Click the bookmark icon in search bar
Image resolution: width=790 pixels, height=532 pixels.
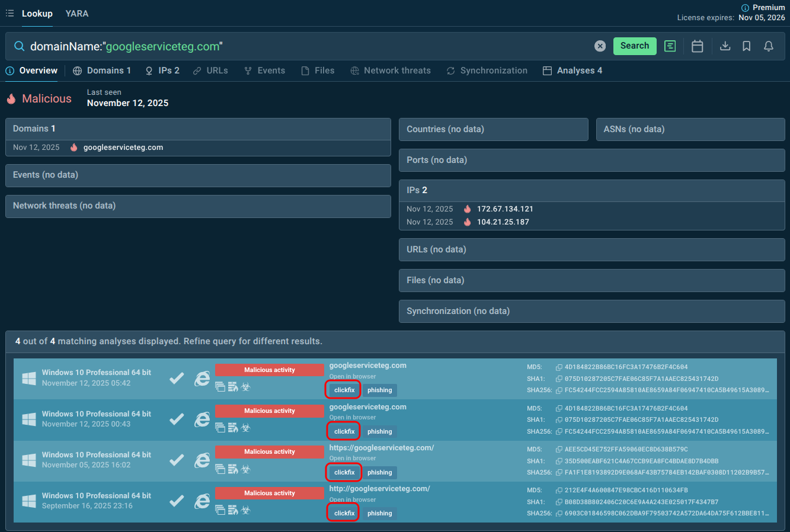[747, 46]
